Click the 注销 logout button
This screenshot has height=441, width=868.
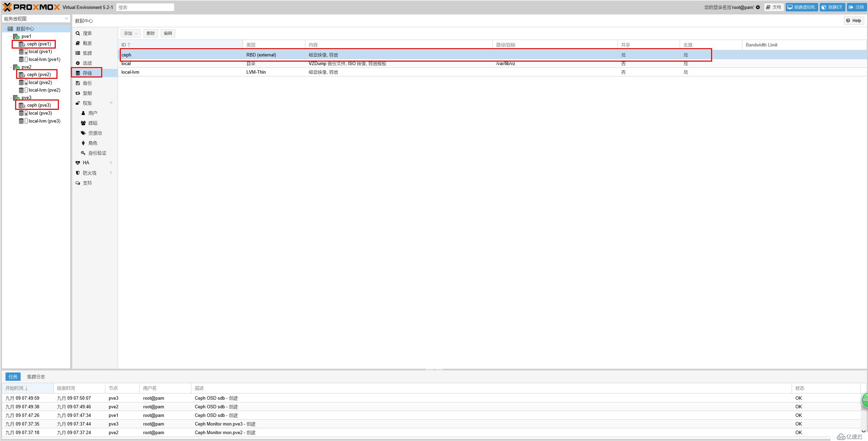[x=856, y=7]
